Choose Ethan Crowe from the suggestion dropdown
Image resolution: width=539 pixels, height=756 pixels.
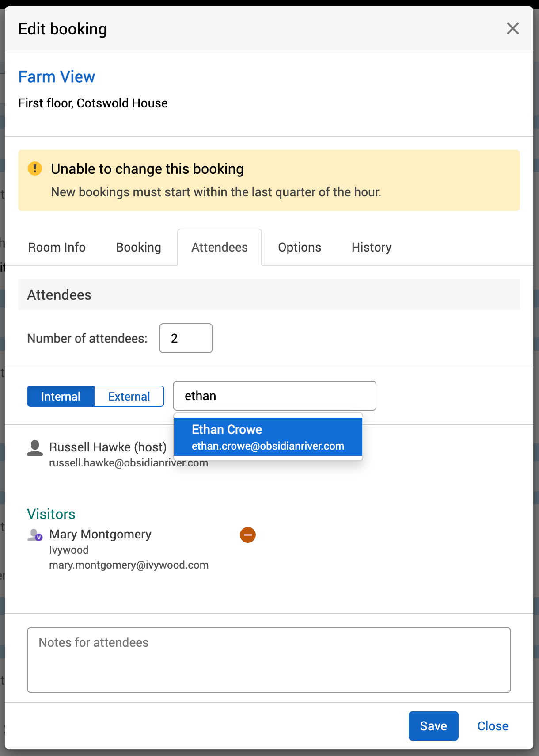(268, 437)
